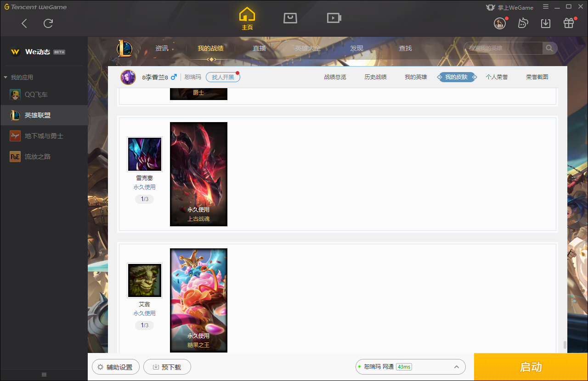The height and width of the screenshot is (381, 588).
Task: Click the 1/3 count under 雷克塞
Action: (x=144, y=199)
